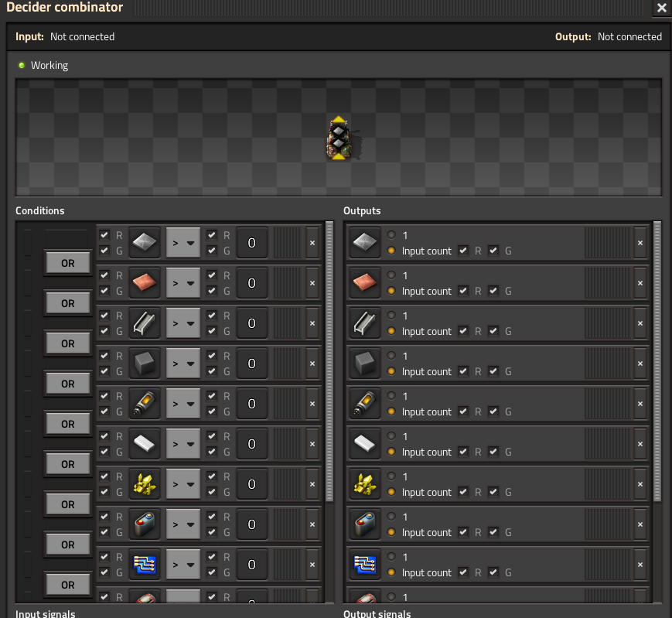Choose battery output signal slot
Screen dimensions: 672x618
365,524
